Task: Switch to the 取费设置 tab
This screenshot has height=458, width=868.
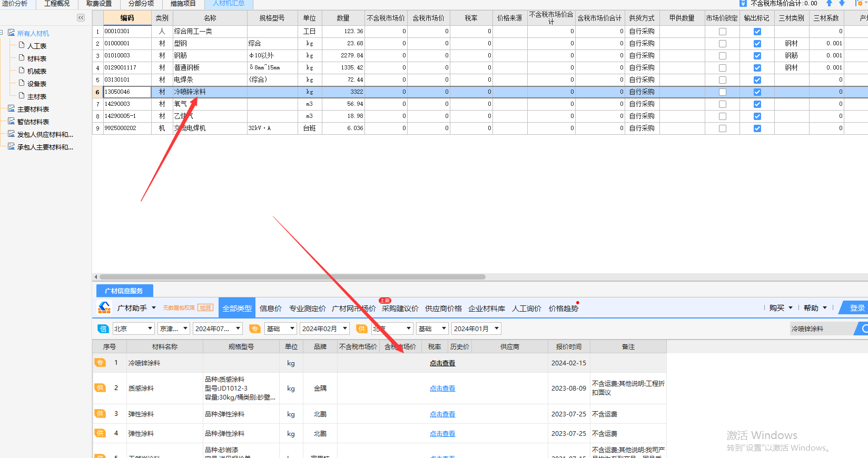Action: pyautogui.click(x=99, y=4)
